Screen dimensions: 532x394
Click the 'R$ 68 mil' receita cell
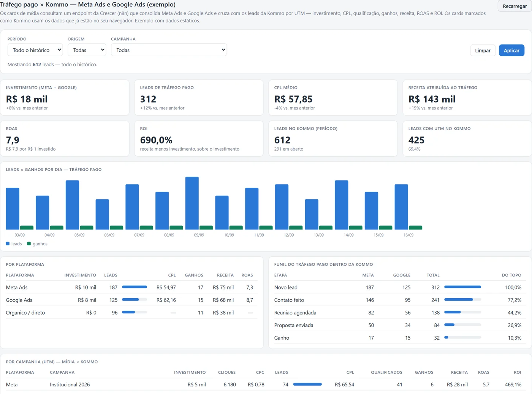click(223, 300)
